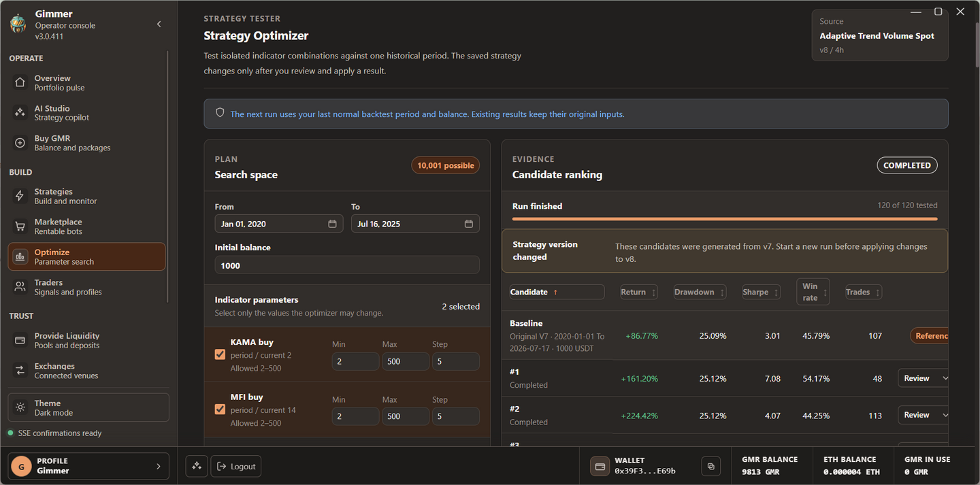Screen dimensions: 980x485
Task: Click the COMPLETED status badge
Action: [x=907, y=165]
